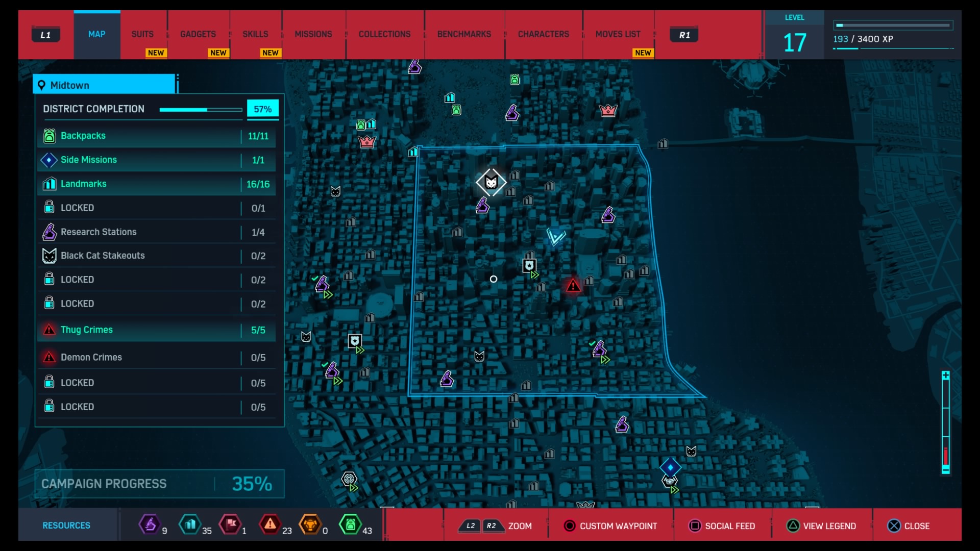Click the district completion progress bar

point(201,110)
